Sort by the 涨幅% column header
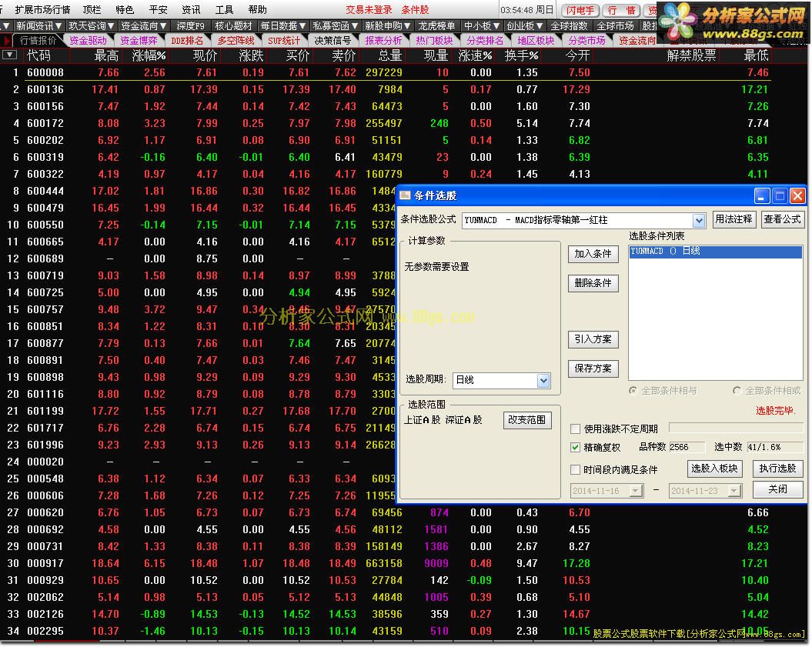Screen dimensions: 812x647 [x=149, y=55]
